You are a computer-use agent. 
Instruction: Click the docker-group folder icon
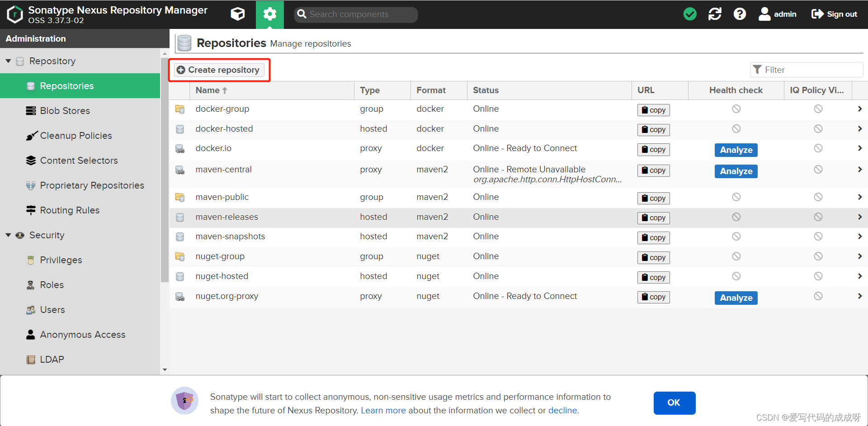(180, 109)
